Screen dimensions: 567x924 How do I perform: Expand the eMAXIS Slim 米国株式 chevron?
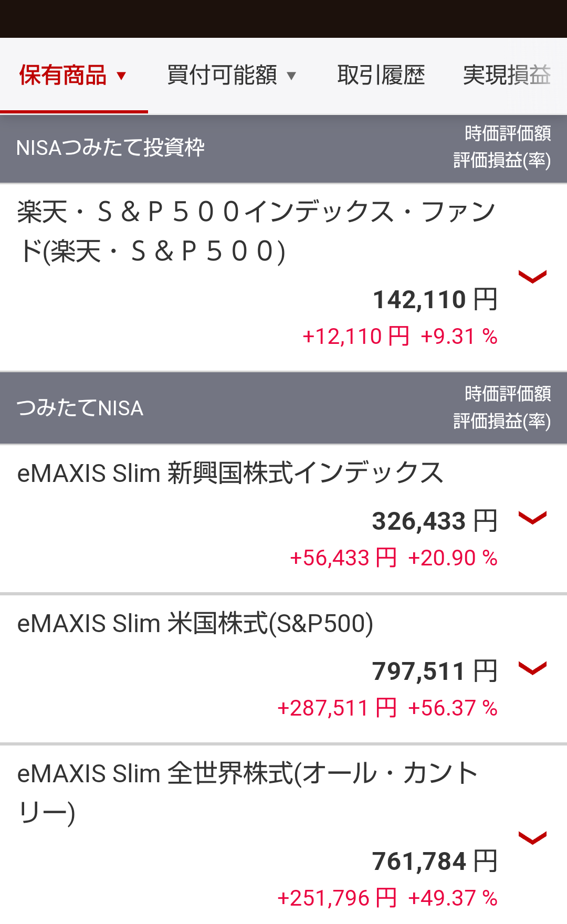(x=532, y=668)
